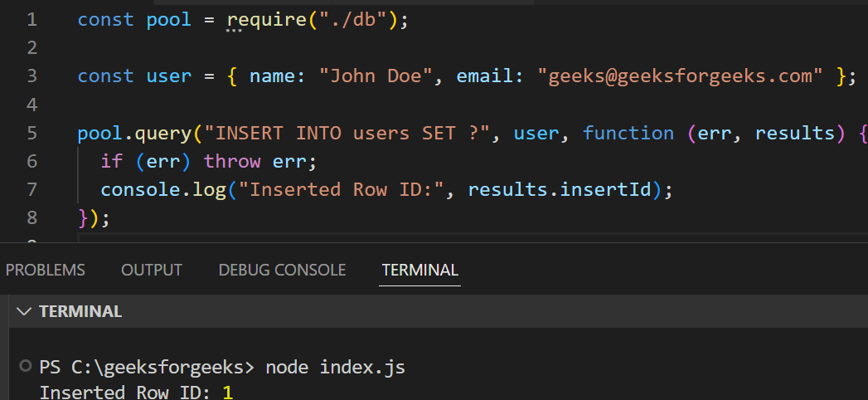Click the node index.js command in terminal

click(336, 367)
